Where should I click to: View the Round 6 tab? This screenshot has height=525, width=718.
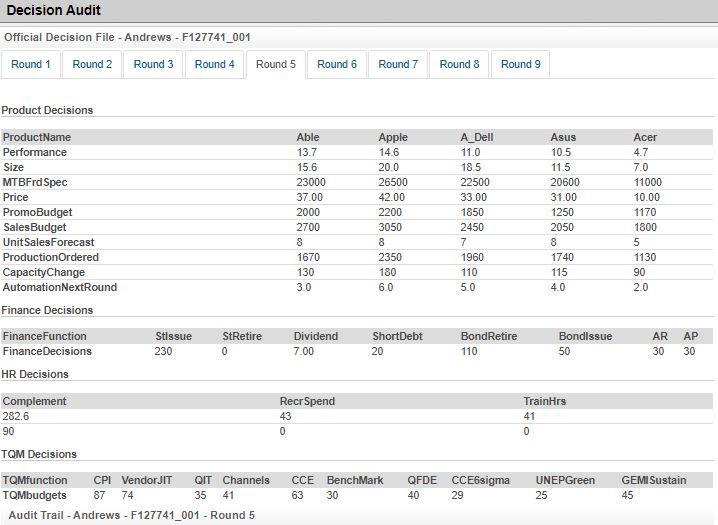click(337, 64)
